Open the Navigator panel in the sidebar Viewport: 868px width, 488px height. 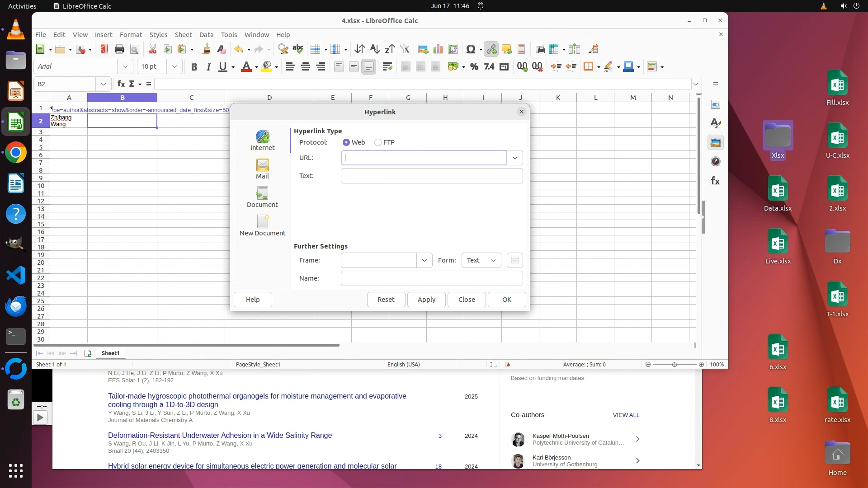715,162
